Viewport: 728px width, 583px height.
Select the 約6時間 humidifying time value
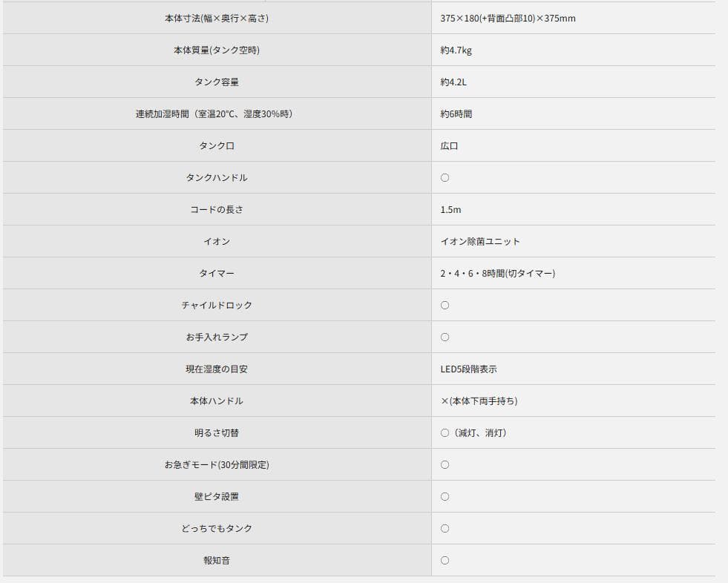(456, 114)
